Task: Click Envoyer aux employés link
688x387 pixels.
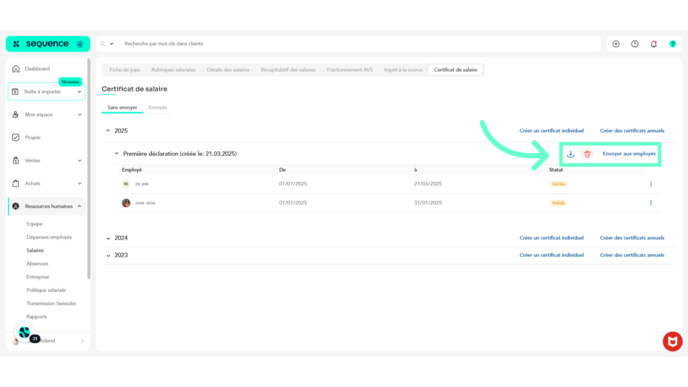Action: (x=629, y=154)
